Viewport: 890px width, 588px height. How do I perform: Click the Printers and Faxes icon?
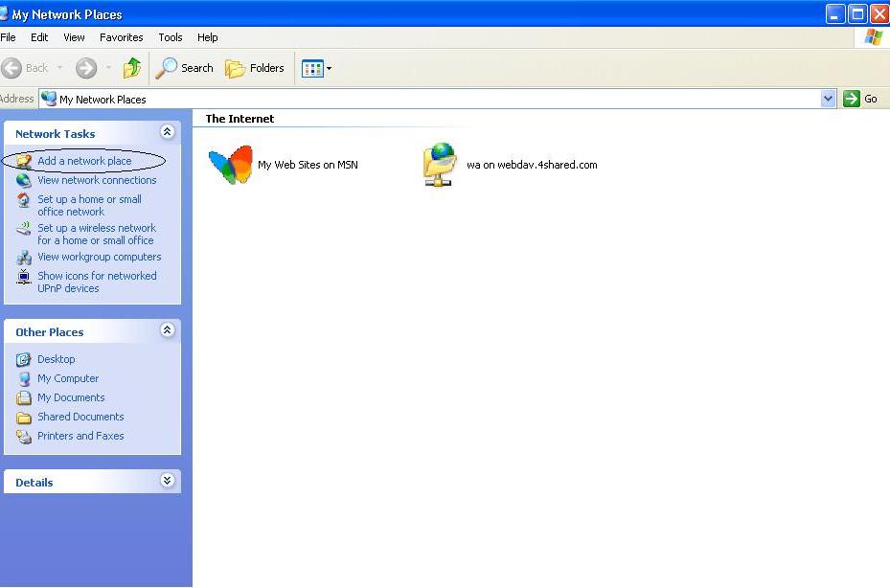point(23,437)
